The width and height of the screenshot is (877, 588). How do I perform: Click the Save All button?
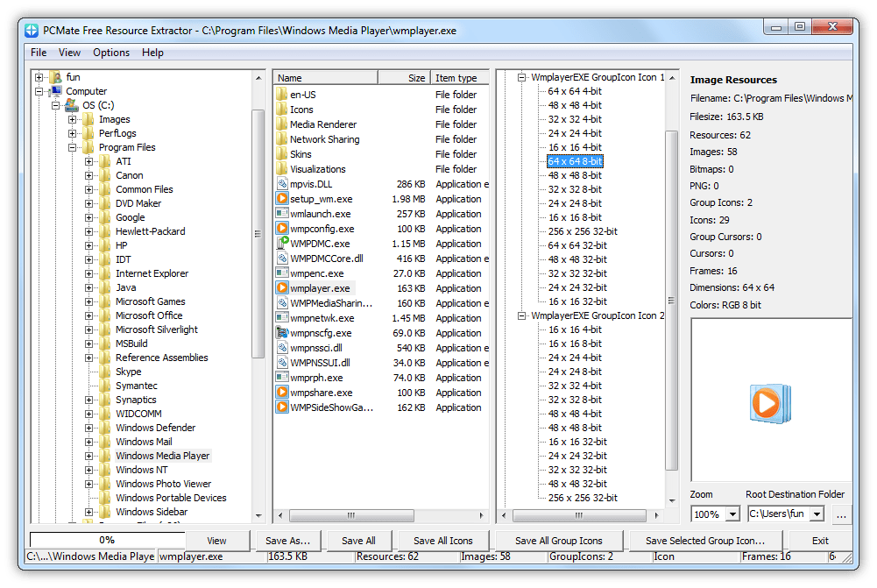pos(358,541)
